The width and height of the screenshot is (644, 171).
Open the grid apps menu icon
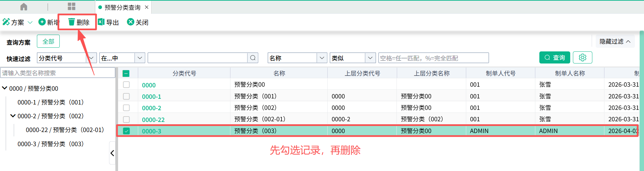(x=71, y=7)
